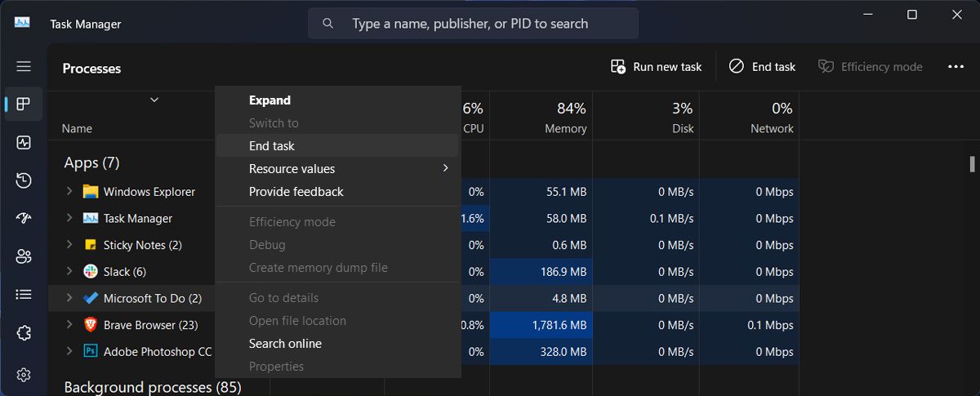Expand the Slack process group
The width and height of the screenshot is (980, 396).
[69, 272]
